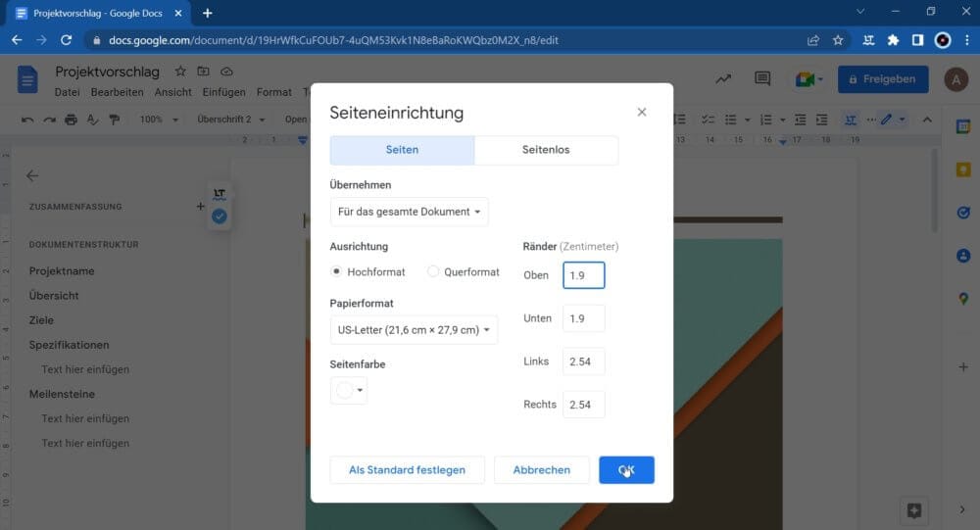Select the paint format tool
The height and width of the screenshot is (530, 980).
click(114, 120)
